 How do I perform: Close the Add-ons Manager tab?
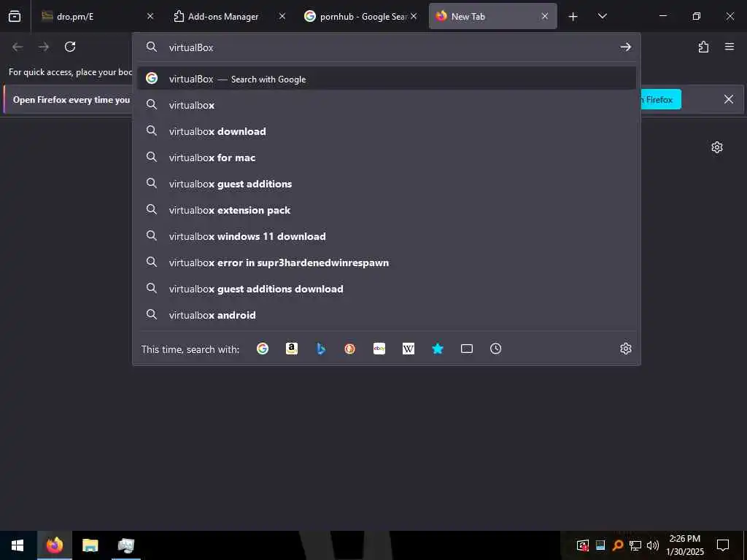282,16
